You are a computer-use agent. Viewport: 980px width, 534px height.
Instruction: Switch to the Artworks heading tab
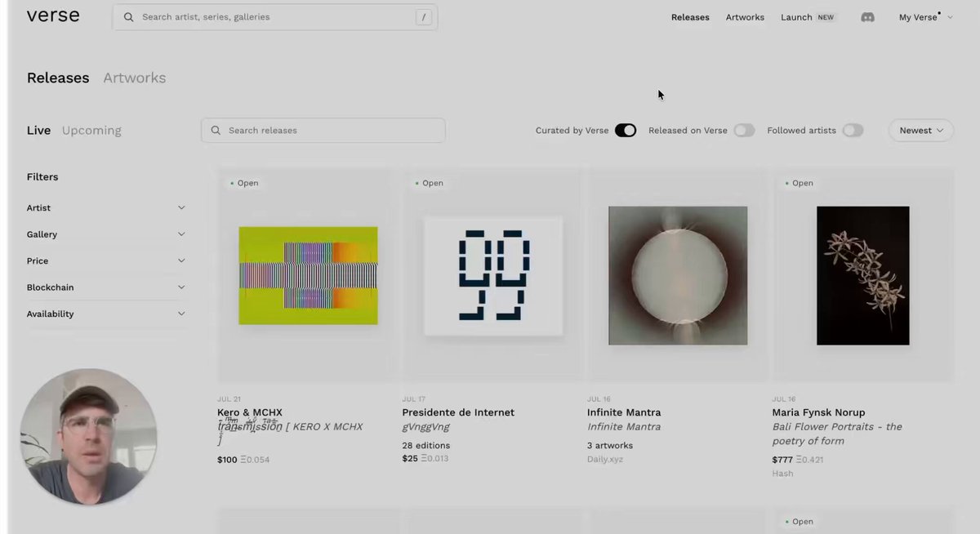click(x=135, y=78)
